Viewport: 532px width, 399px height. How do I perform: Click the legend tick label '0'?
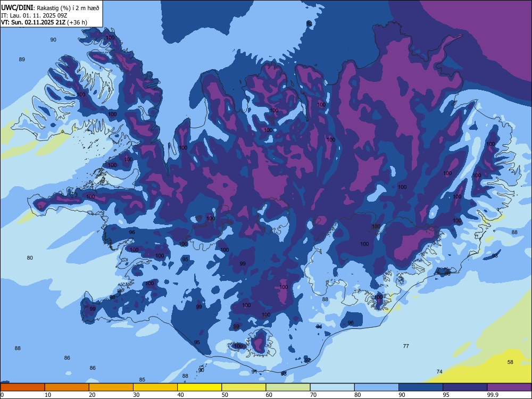[x=2, y=395]
